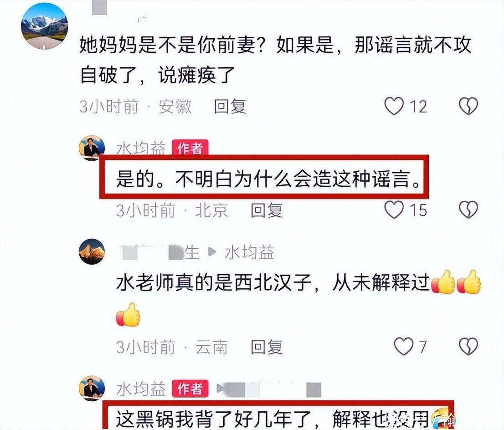
Task: Open 水均益's avatar on bottom reply
Action: click(92, 388)
